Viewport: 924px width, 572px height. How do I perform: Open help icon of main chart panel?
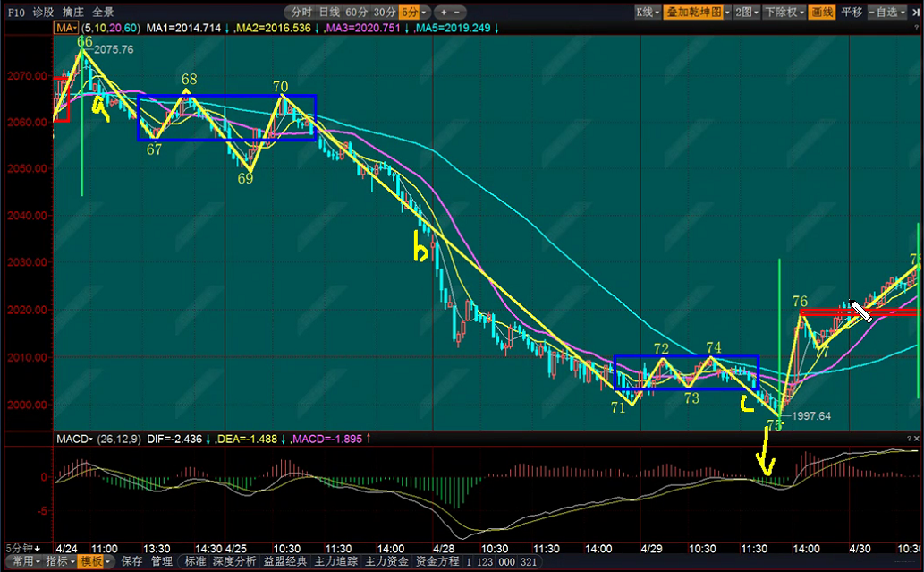point(916,28)
